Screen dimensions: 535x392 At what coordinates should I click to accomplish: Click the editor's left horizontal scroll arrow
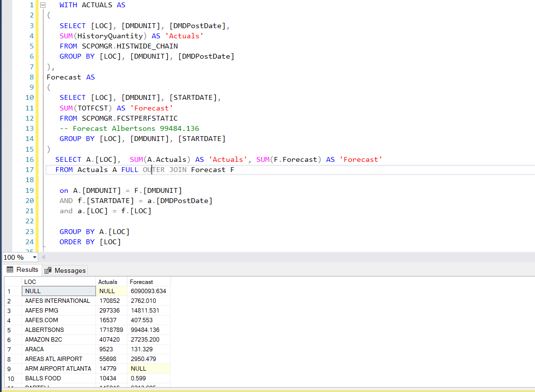(44, 257)
